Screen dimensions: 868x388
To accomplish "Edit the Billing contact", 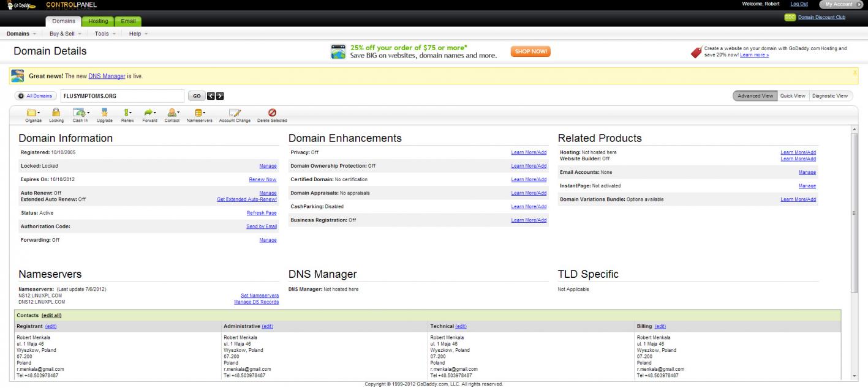I will (x=660, y=326).
